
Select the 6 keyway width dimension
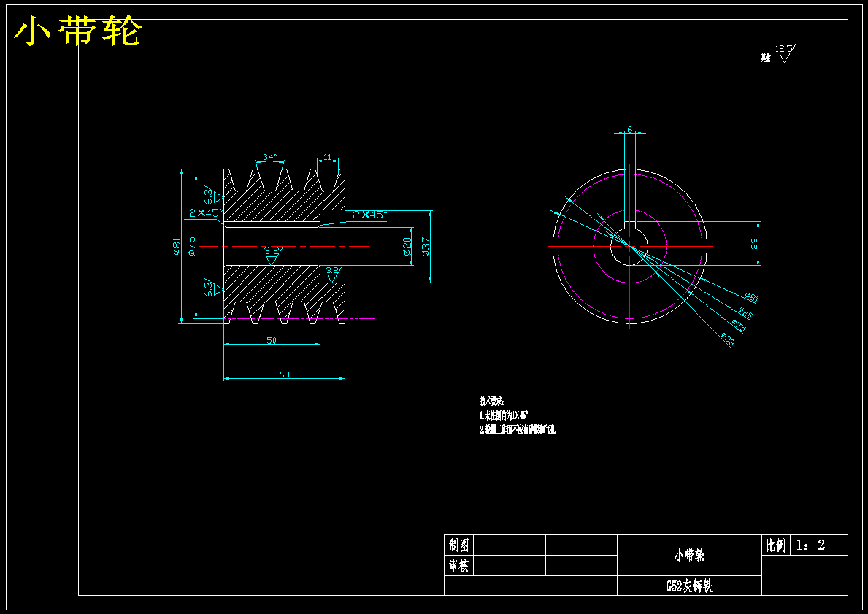click(x=630, y=129)
